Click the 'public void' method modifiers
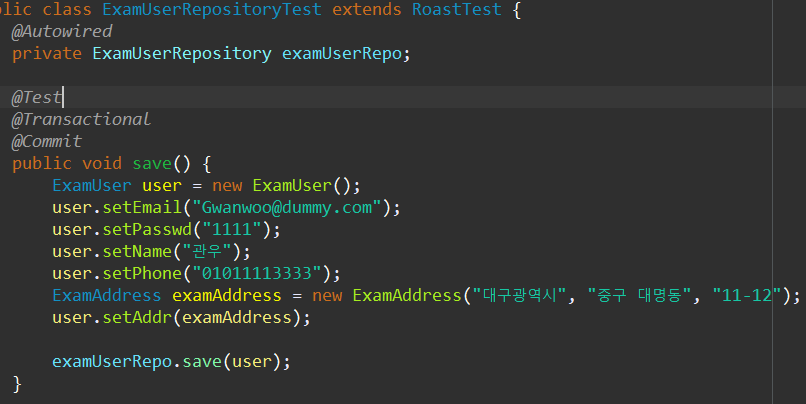 coord(67,163)
